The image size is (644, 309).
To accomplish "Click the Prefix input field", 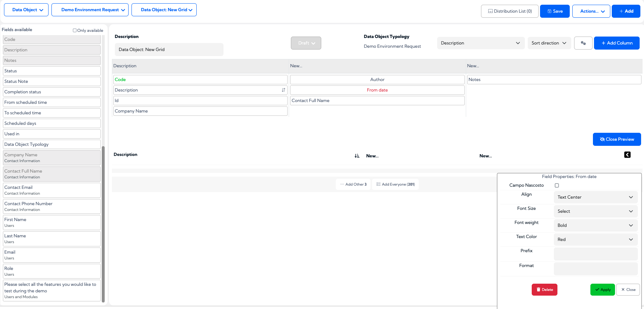I will pos(595,254).
